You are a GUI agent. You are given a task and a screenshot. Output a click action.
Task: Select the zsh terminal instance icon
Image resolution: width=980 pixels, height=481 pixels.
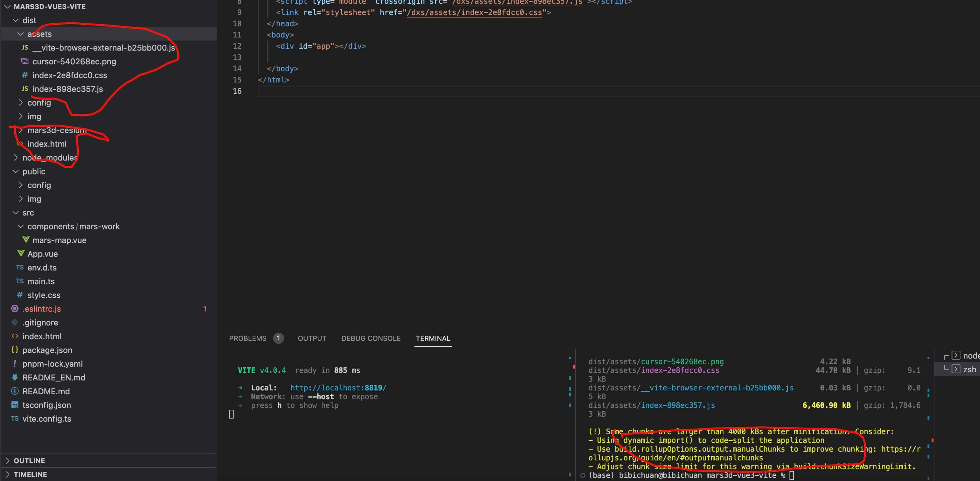956,369
